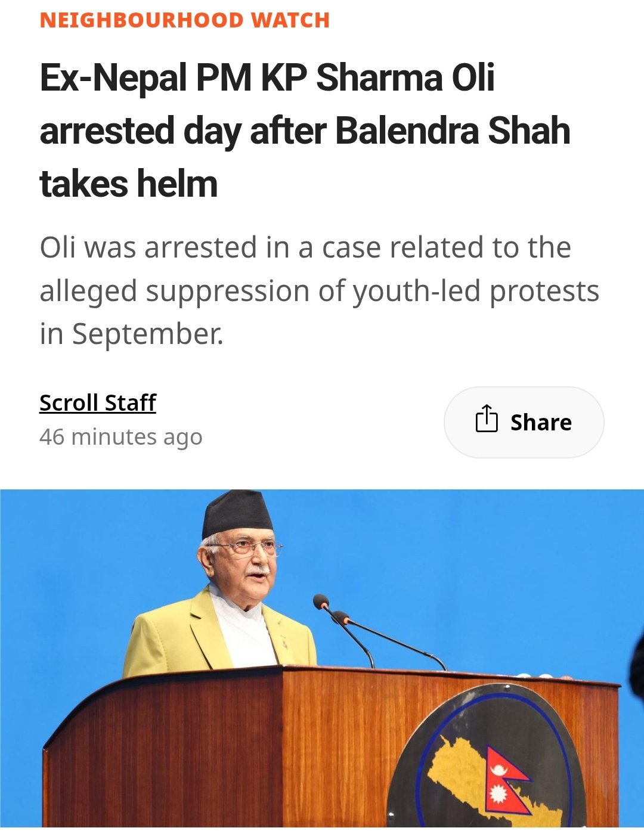Open the Scroll Staff author page

coord(98,403)
